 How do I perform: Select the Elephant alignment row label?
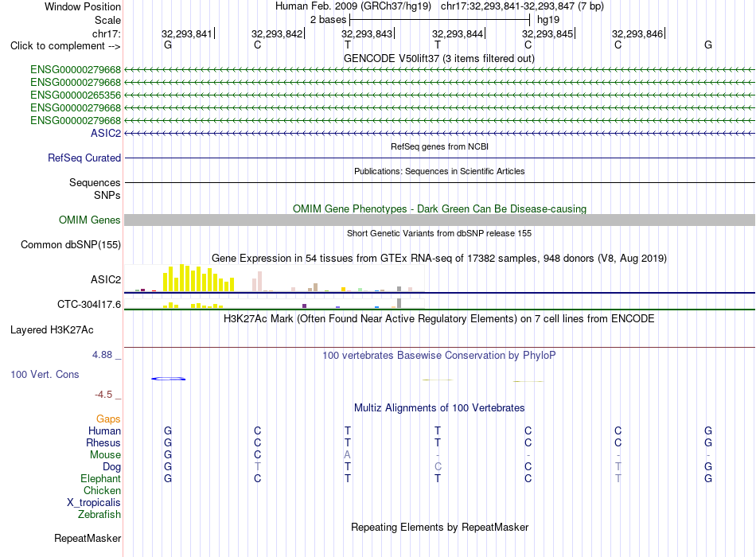pyautogui.click(x=101, y=479)
